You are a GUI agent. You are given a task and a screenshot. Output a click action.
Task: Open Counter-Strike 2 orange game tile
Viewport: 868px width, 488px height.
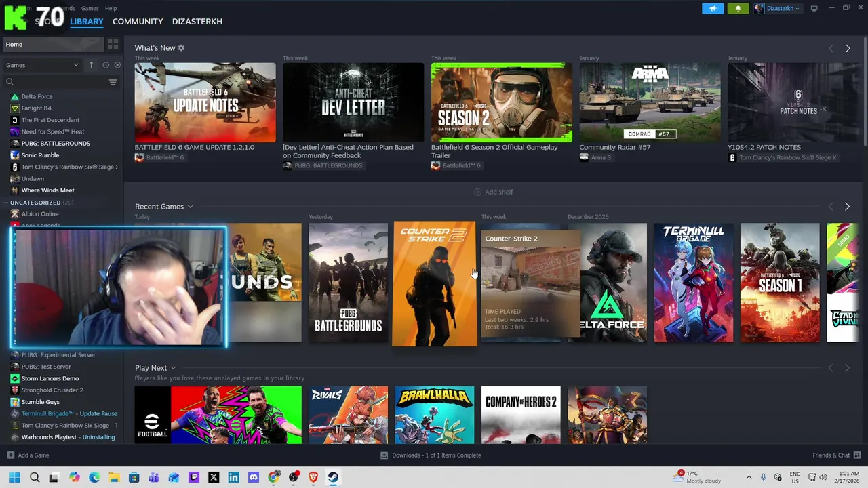click(x=435, y=283)
